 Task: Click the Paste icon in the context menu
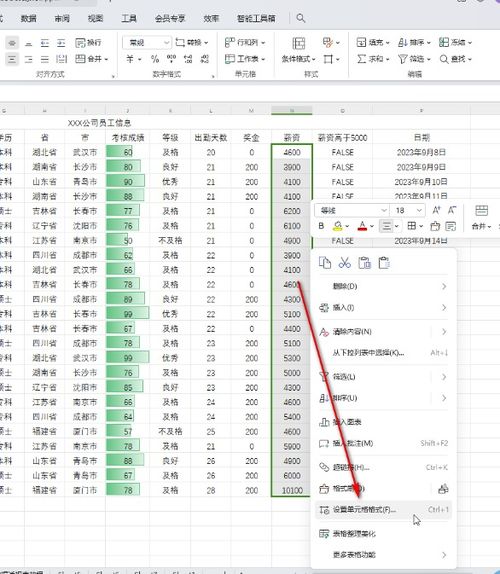click(x=365, y=263)
